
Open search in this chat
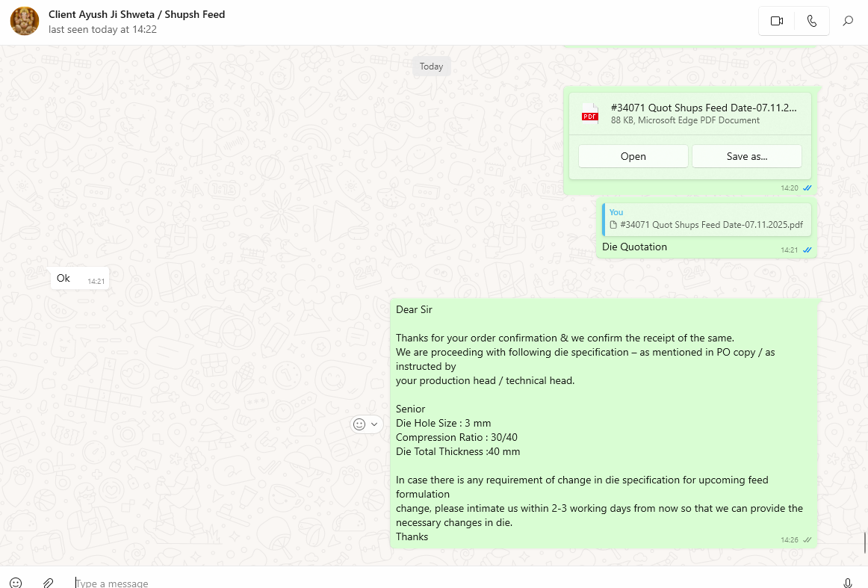point(848,21)
